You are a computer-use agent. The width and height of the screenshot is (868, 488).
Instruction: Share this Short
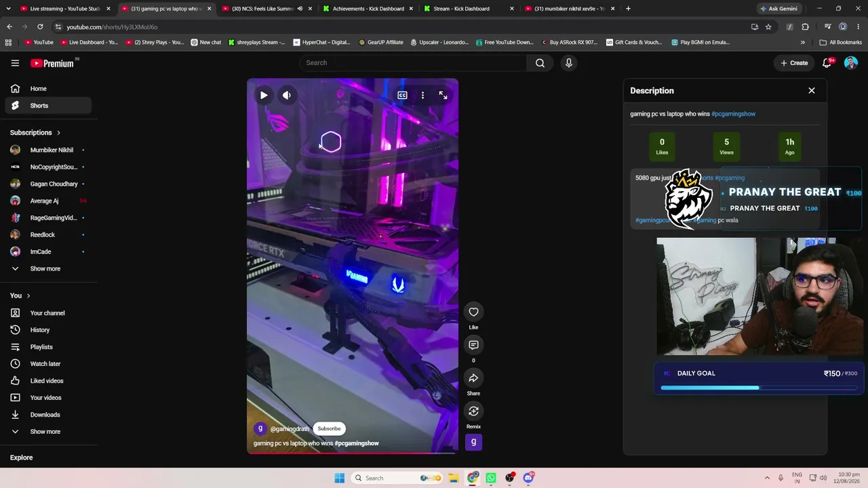tap(473, 378)
